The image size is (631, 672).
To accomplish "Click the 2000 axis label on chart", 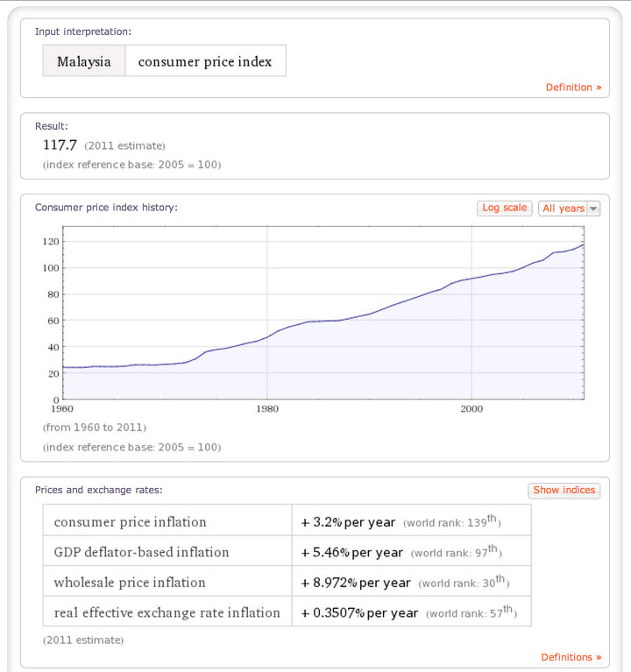I will click(471, 409).
